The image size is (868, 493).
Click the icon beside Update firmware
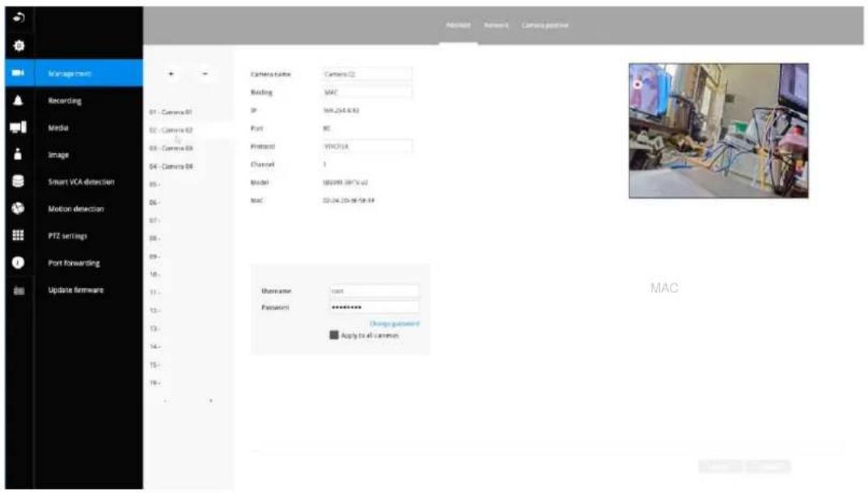tap(19, 291)
